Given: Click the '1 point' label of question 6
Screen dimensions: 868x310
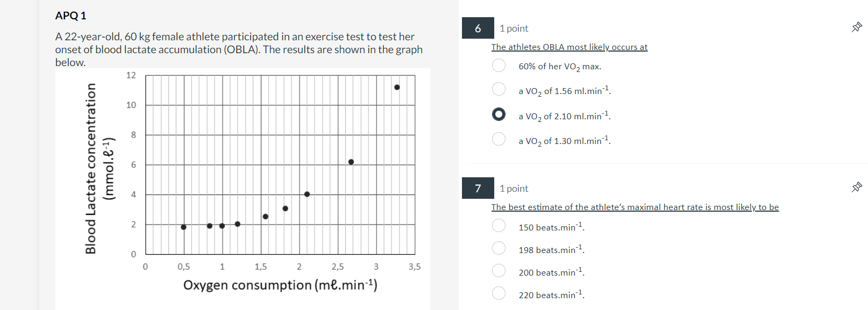Looking at the screenshot, I should (x=513, y=28).
